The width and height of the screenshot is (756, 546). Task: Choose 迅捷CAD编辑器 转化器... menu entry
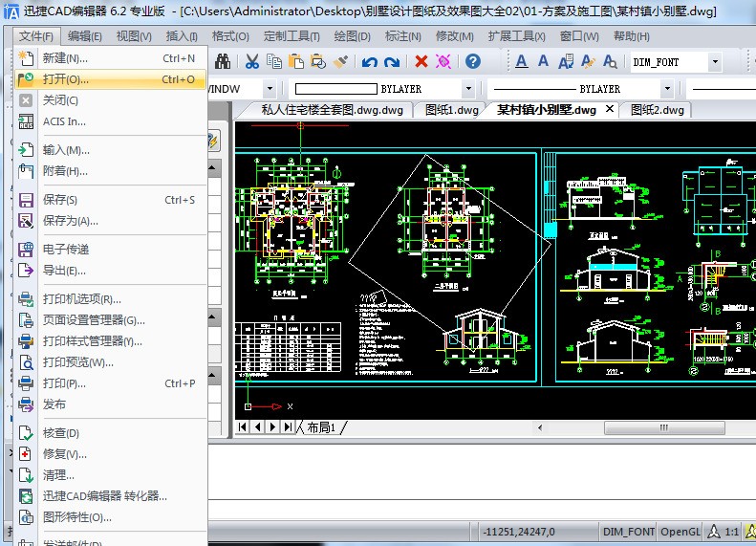coord(111,496)
